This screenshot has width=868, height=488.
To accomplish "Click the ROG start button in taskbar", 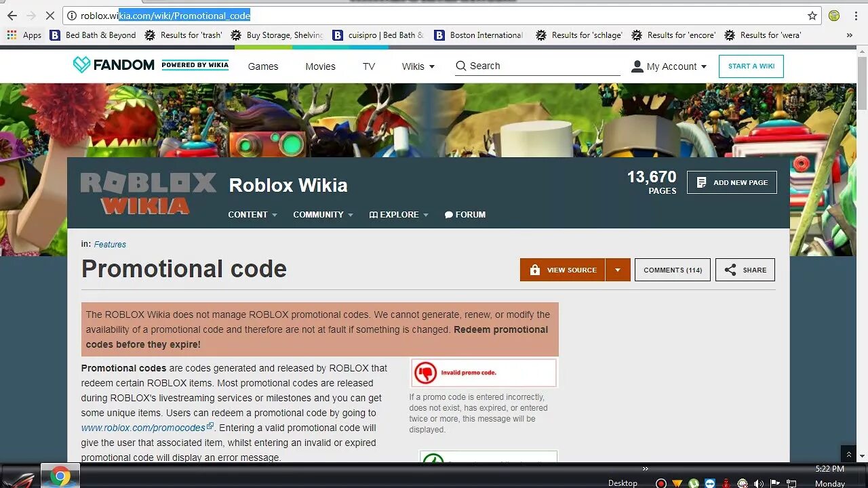I will point(19,476).
